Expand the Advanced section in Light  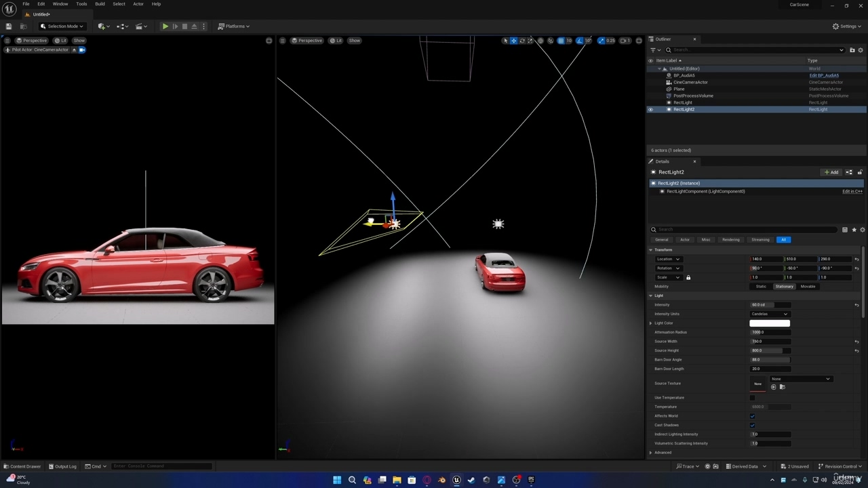pos(651,453)
